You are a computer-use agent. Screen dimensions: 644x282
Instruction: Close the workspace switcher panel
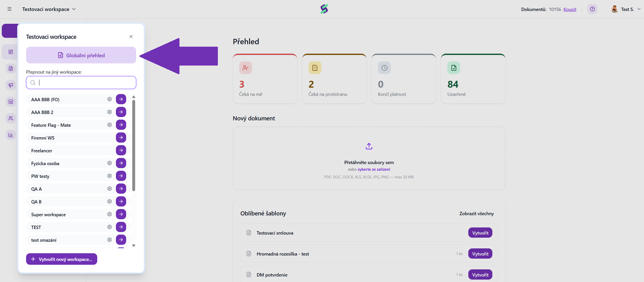(131, 36)
